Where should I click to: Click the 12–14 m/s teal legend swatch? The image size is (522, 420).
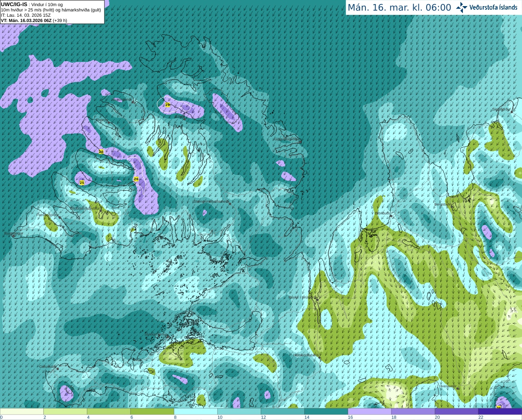point(283,411)
